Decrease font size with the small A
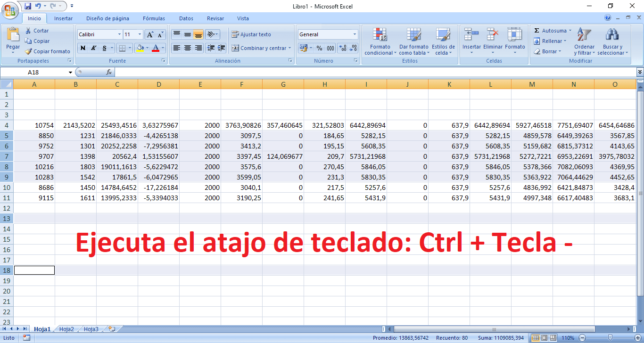 (160, 34)
